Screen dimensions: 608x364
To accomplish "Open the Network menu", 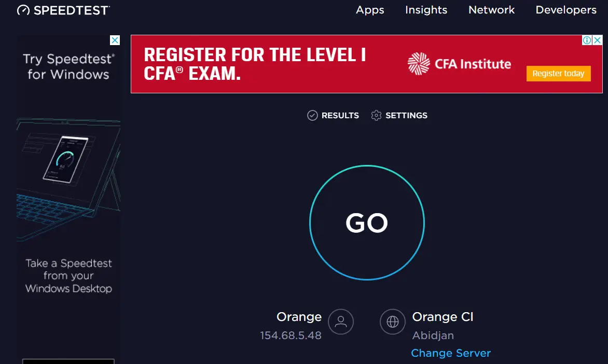I will point(491,10).
